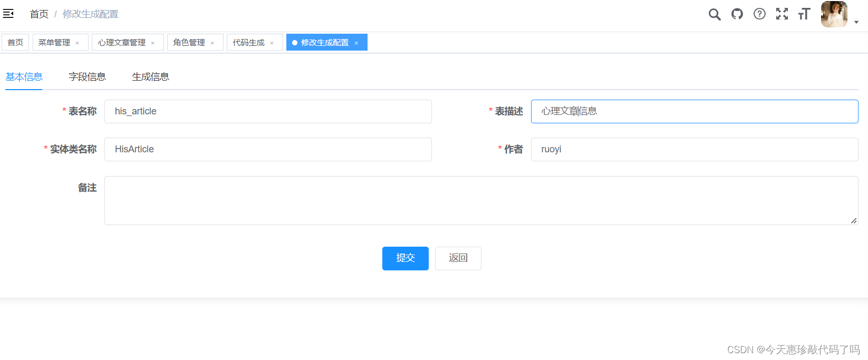Image resolution: width=868 pixels, height=360 pixels.
Task: Close the 角色管理 tab
Action: (x=213, y=43)
